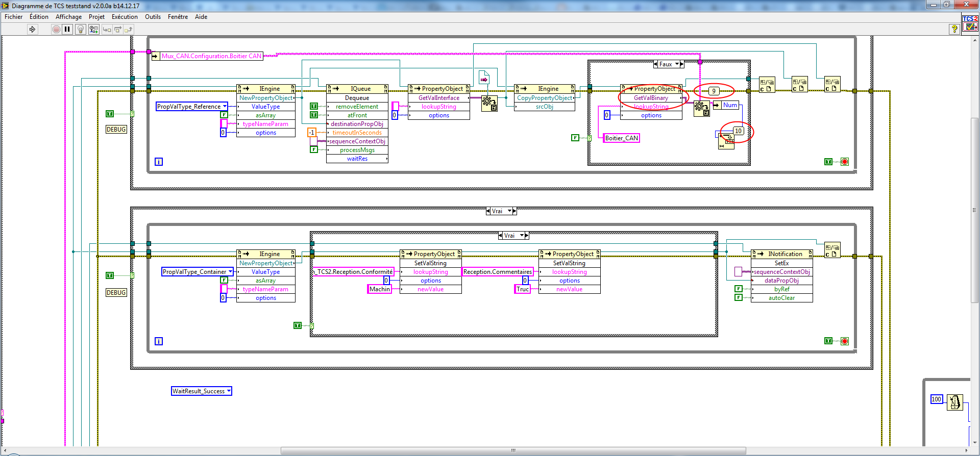This screenshot has width=980, height=456.
Task: Click the Step Over toolbar icon
Action: point(117,29)
